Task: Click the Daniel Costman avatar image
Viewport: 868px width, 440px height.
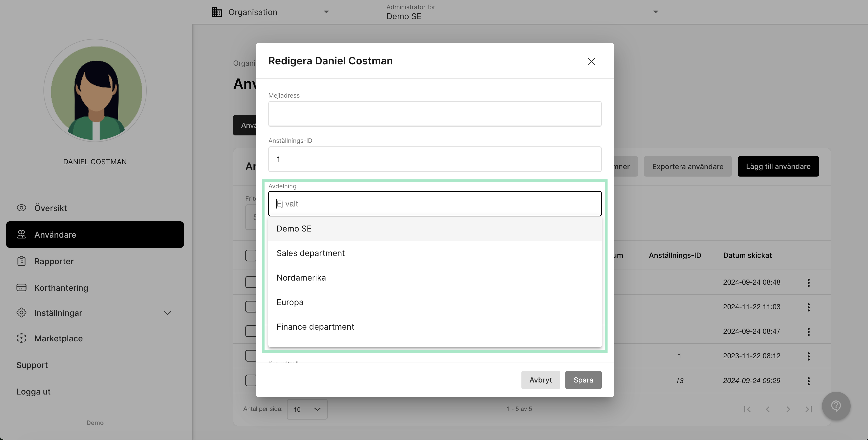Action: (x=95, y=91)
